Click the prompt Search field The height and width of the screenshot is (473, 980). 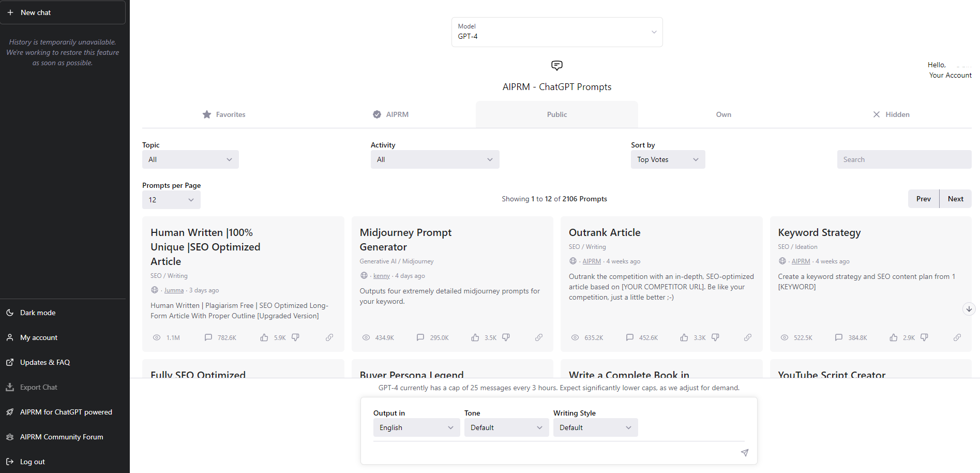tap(904, 159)
